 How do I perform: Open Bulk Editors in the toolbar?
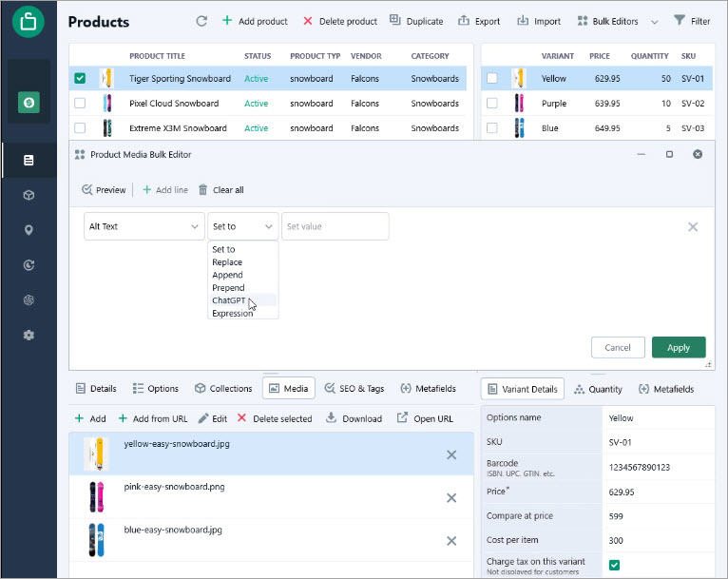point(607,21)
